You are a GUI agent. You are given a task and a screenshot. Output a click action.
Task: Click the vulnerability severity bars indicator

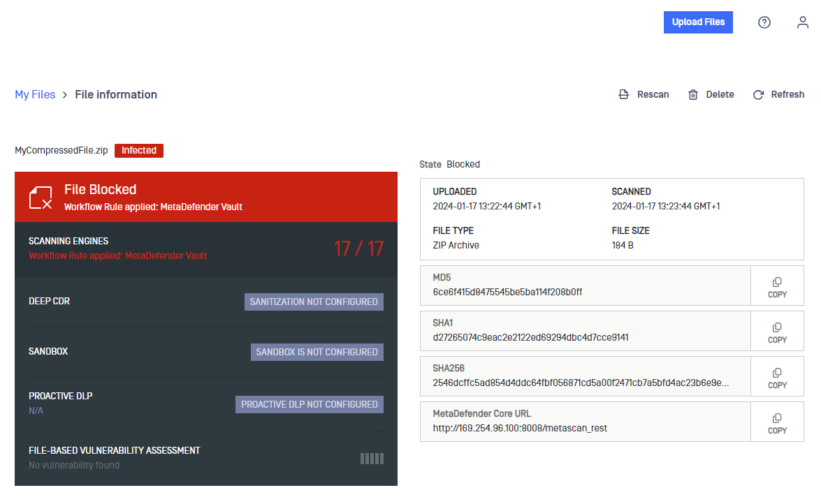[x=372, y=459]
